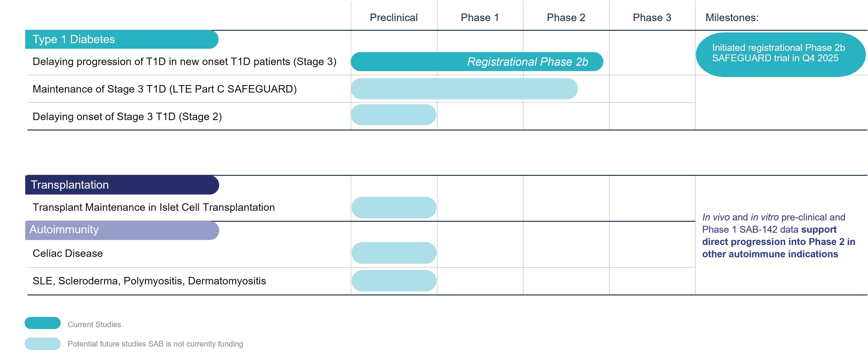Click the Stage 2 preclinical bar
868x353 pixels.
click(393, 115)
